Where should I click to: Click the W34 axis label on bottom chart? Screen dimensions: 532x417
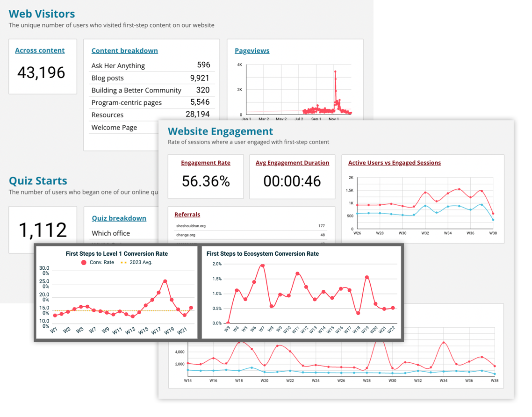tap(444, 381)
